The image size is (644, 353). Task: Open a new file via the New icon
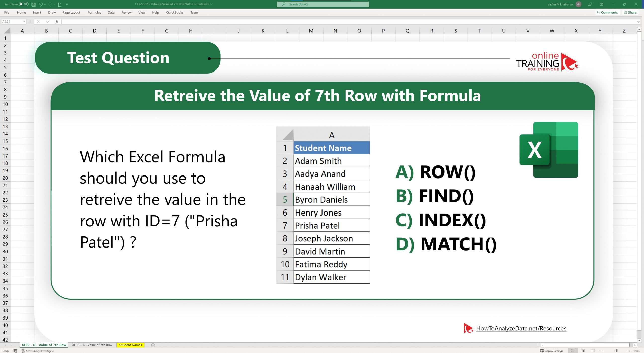point(60,4)
